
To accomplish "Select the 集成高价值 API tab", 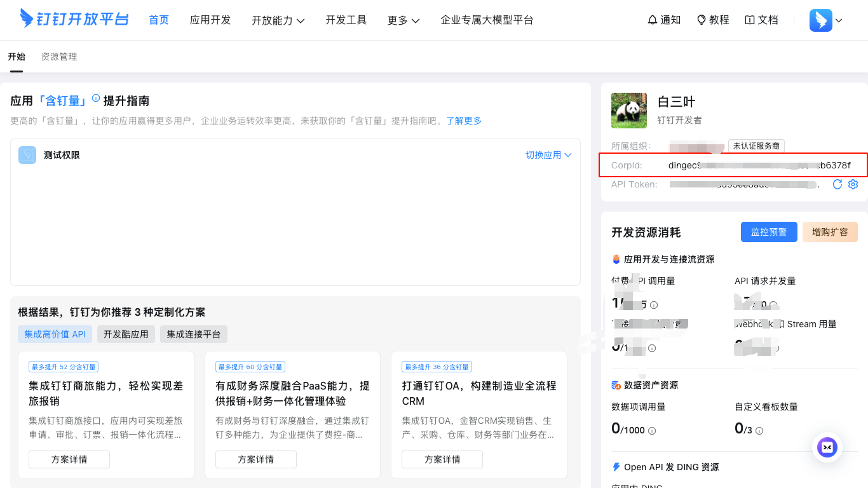I will tap(55, 334).
